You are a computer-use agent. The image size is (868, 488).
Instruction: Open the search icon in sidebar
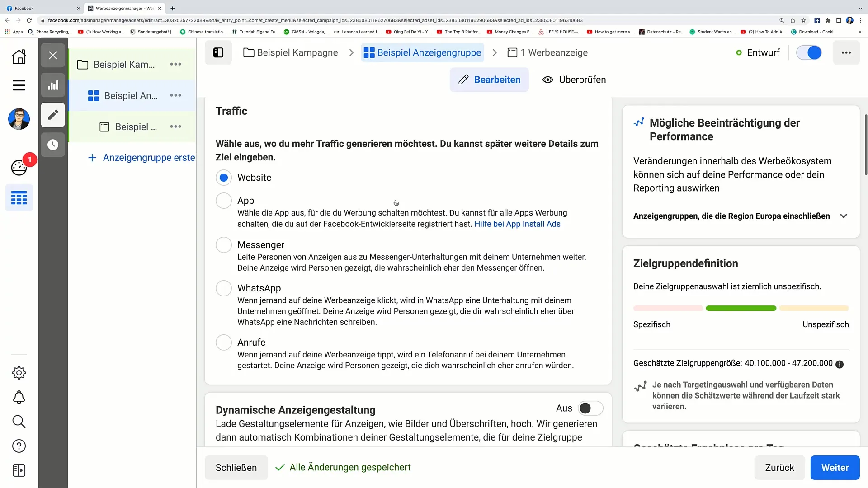(x=19, y=422)
